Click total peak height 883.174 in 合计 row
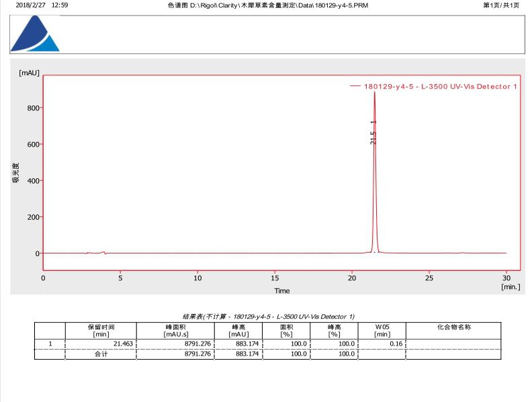Screen dimensions: 532x402 [x=247, y=354]
